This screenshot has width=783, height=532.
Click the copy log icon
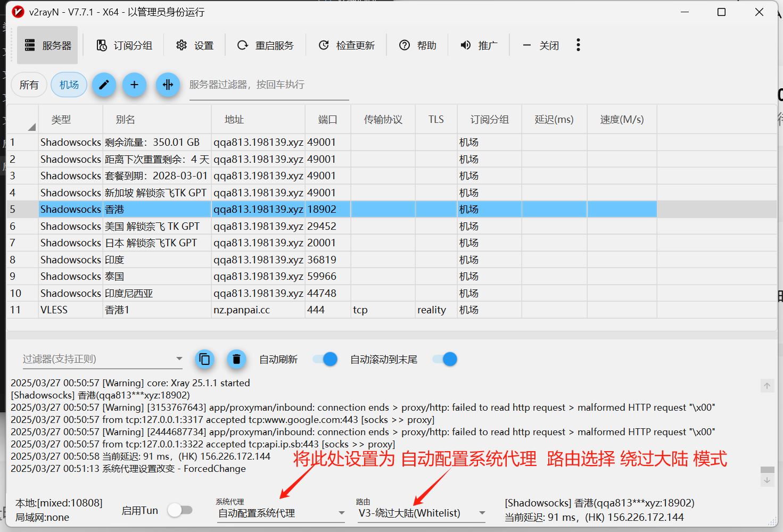click(204, 360)
